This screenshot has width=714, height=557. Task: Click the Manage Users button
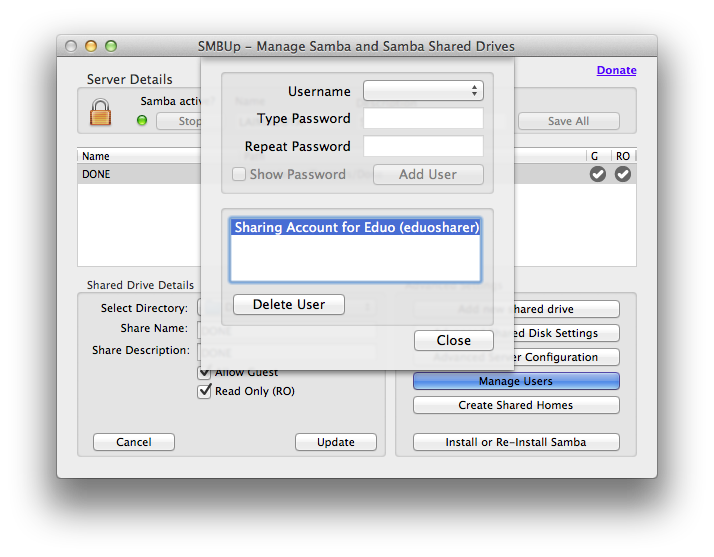(516, 381)
